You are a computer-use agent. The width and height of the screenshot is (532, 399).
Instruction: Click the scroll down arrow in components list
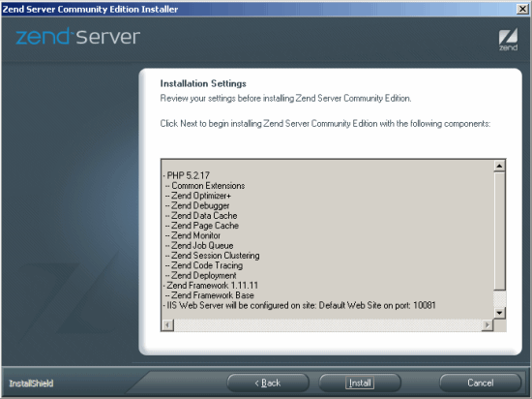coord(499,313)
